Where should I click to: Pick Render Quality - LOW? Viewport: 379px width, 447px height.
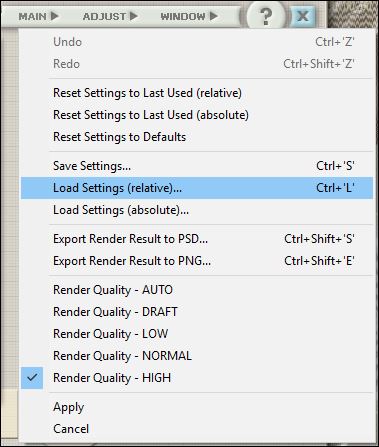click(x=197, y=334)
